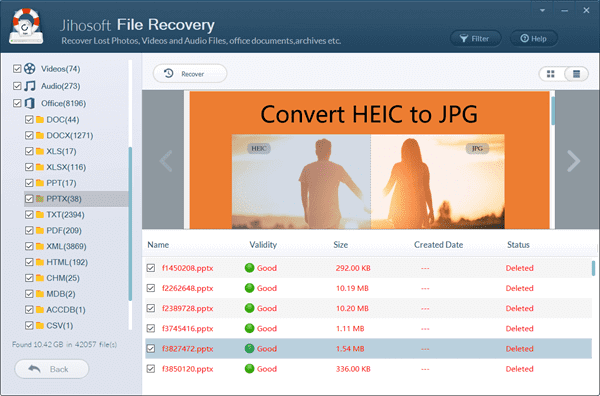The width and height of the screenshot is (600, 396).
Task: Click the PPTX folder icon
Action: (40, 199)
